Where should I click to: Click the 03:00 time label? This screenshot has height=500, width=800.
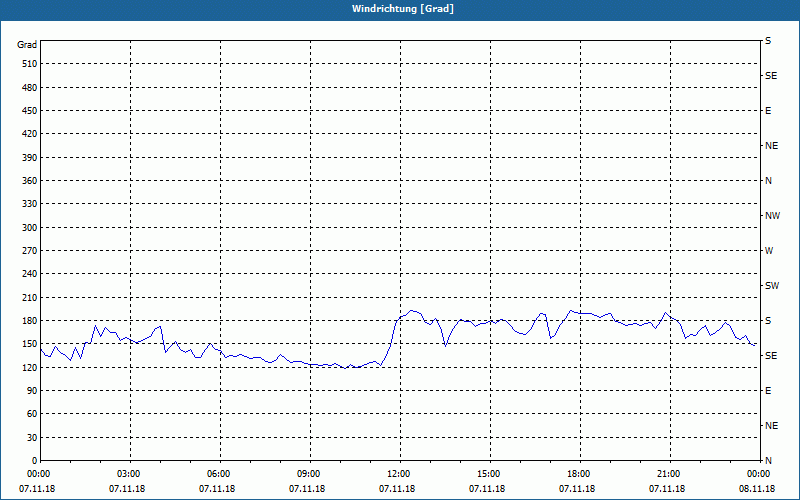127,474
